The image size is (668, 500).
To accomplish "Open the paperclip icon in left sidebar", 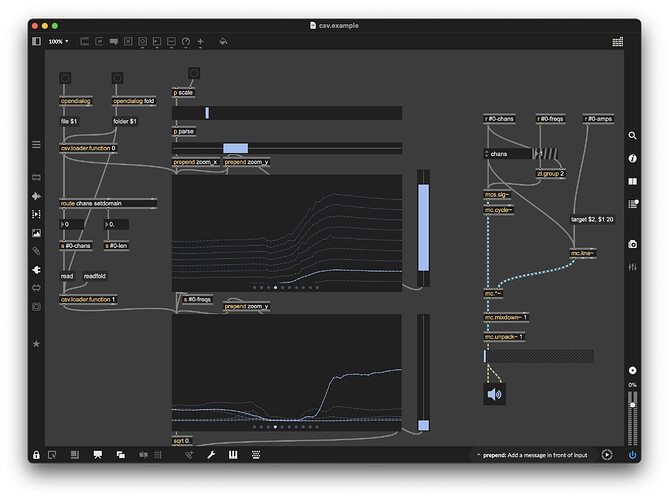I will [x=37, y=251].
